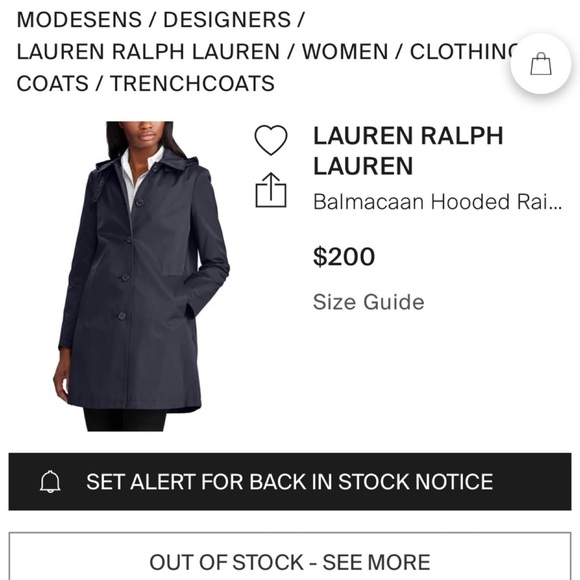580x580 pixels.
Task: Click the bold LAUREN RALPH LAUREN brand heading
Action: [408, 151]
